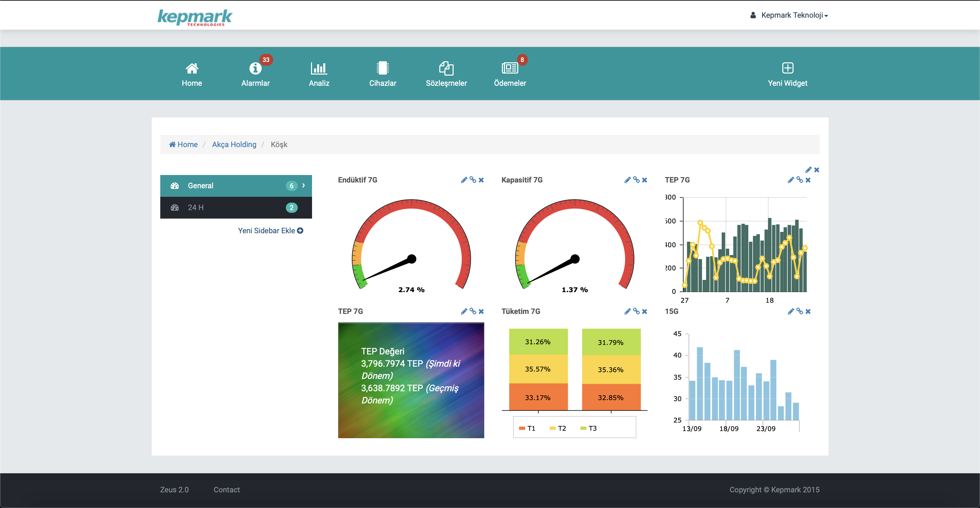
Task: Open the Analiz chart icon
Action: [x=319, y=68]
